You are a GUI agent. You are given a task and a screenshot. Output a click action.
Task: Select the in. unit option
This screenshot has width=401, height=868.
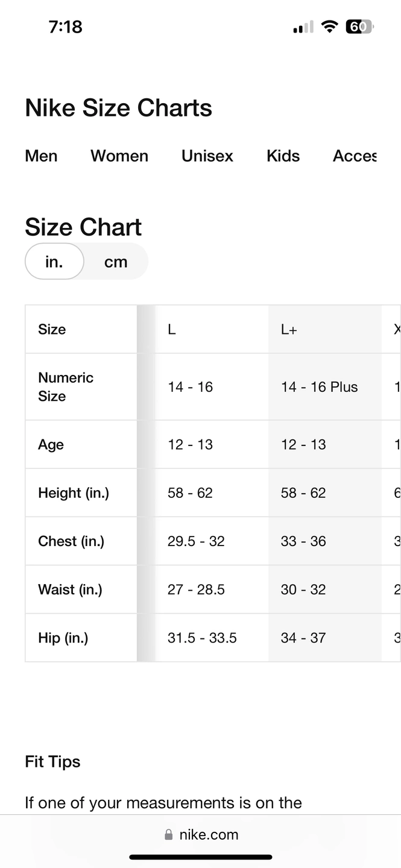click(54, 262)
